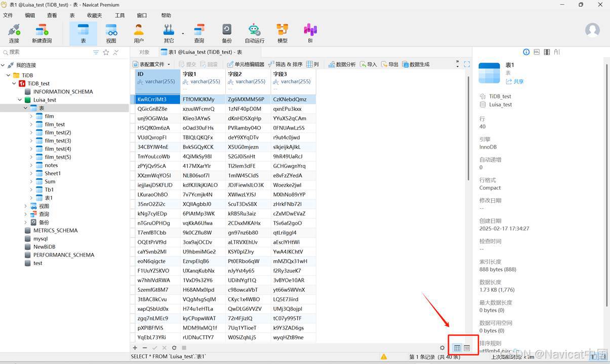Select the notes table in tree

coord(51,165)
